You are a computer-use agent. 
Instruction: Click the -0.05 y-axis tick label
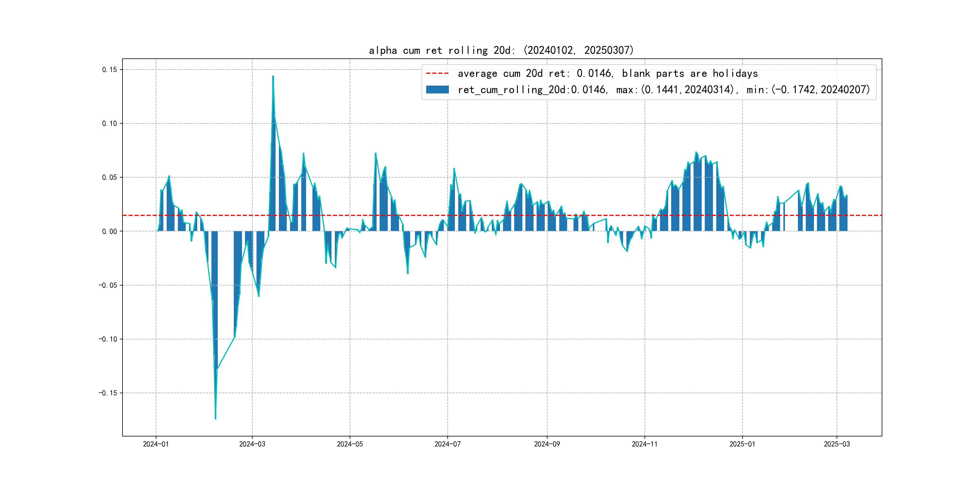(x=108, y=285)
